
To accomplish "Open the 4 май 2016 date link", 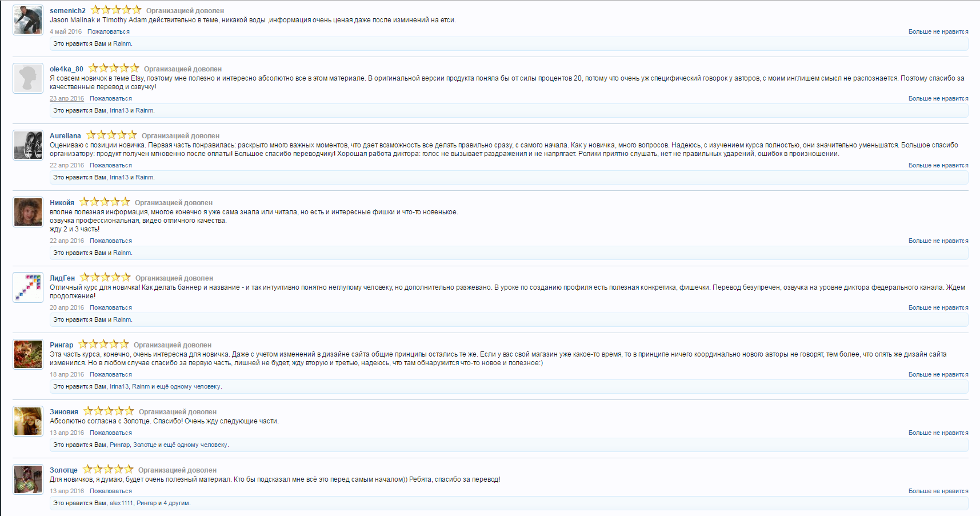I will (x=66, y=32).
